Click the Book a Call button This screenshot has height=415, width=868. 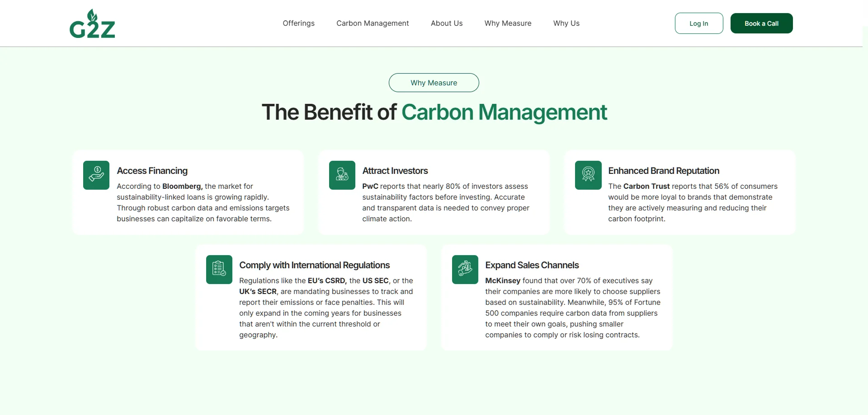761,23
